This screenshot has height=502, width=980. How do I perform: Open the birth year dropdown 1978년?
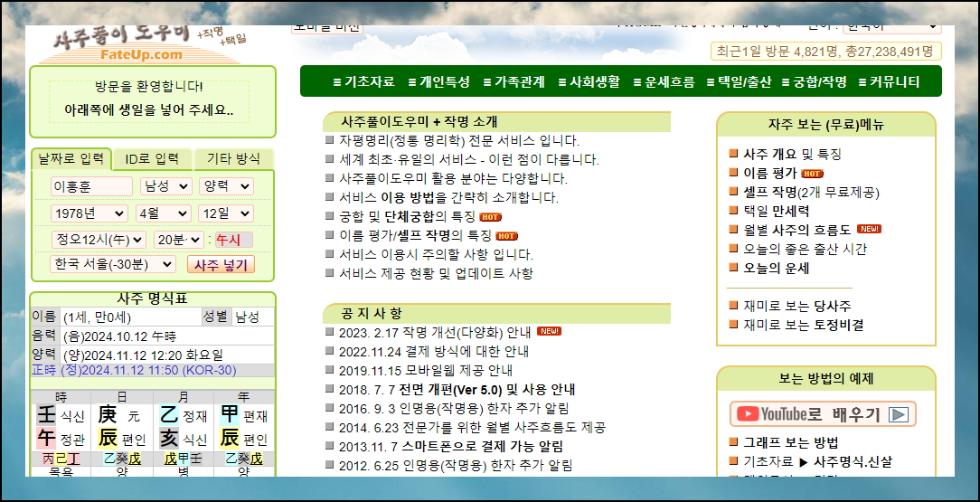90,213
